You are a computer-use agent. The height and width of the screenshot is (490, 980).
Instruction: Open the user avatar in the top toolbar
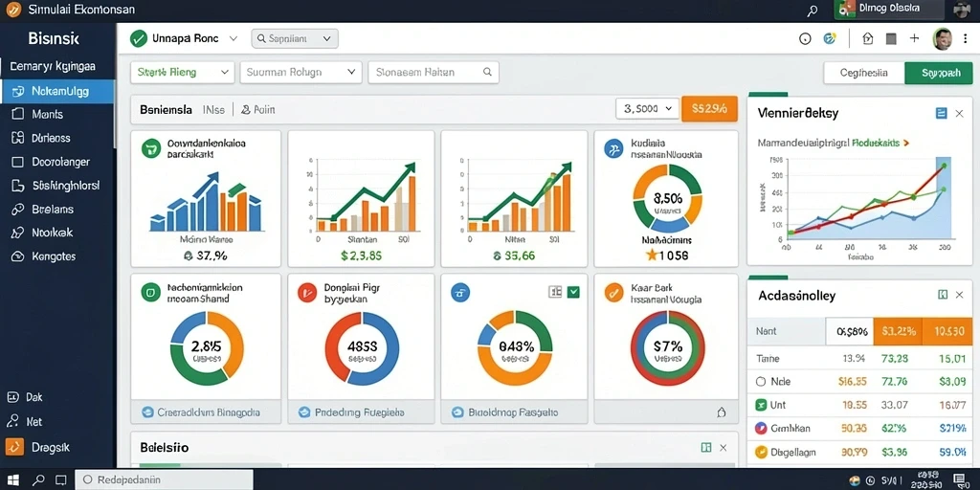pyautogui.click(x=942, y=38)
